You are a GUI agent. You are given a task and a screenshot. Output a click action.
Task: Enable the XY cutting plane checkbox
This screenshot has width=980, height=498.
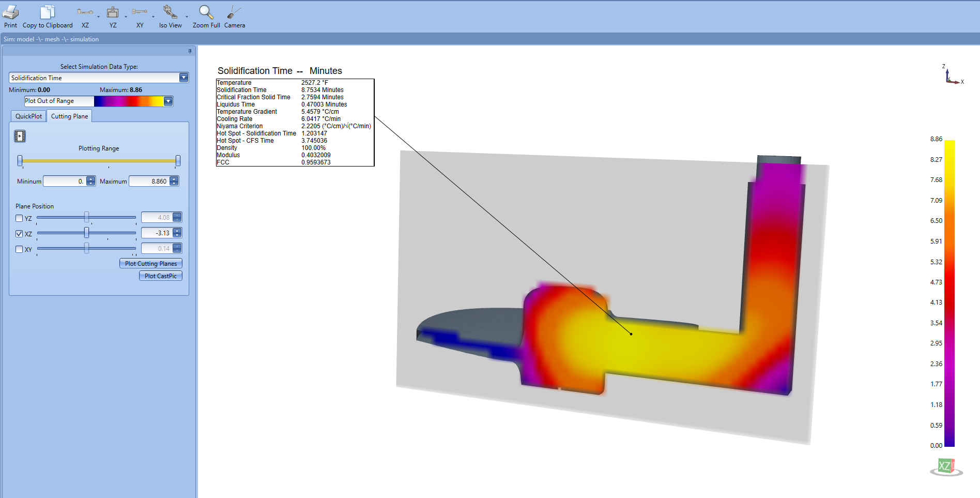pos(19,249)
